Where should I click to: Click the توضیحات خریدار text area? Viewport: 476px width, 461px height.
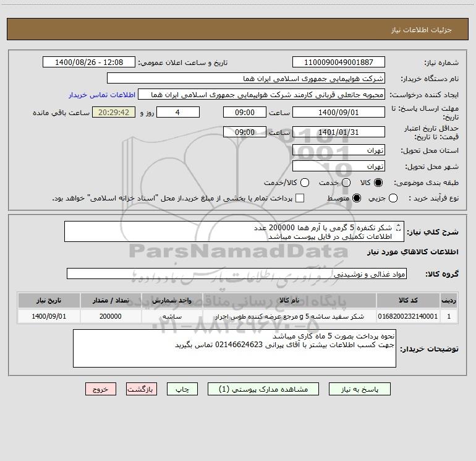[234, 348]
